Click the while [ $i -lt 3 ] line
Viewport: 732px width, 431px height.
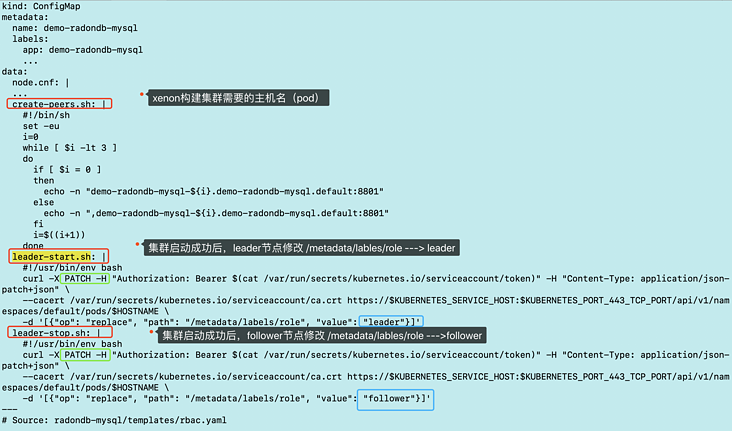click(x=70, y=148)
